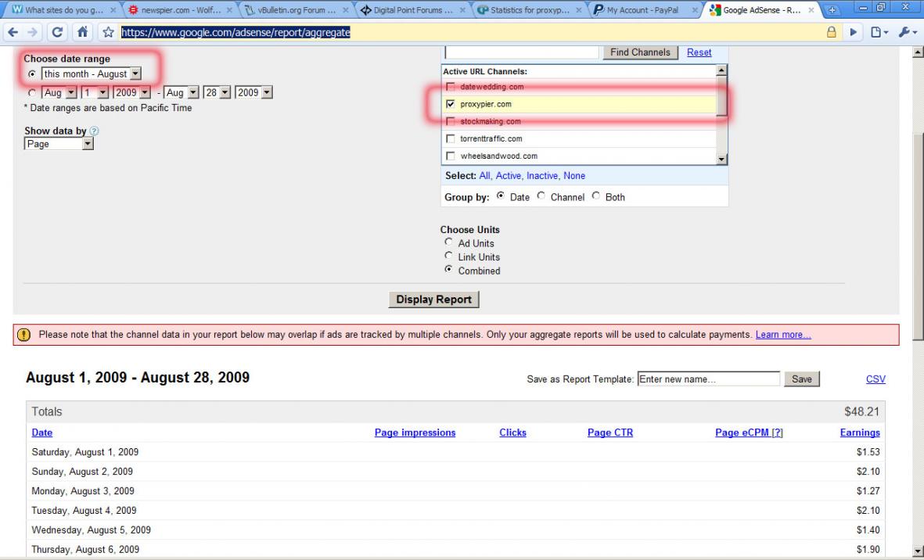
Task: Choose Link Units radio option
Action: pos(449,256)
